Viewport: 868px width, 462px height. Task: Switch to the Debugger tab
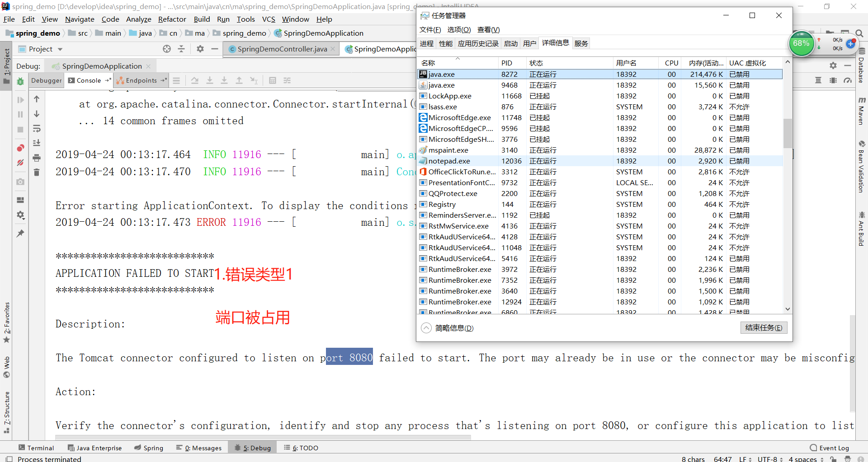pyautogui.click(x=46, y=80)
